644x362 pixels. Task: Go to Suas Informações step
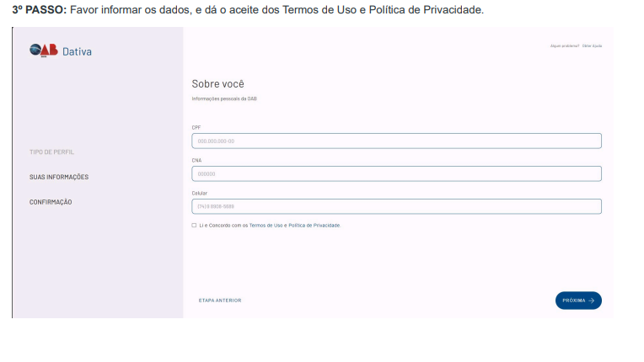click(59, 177)
